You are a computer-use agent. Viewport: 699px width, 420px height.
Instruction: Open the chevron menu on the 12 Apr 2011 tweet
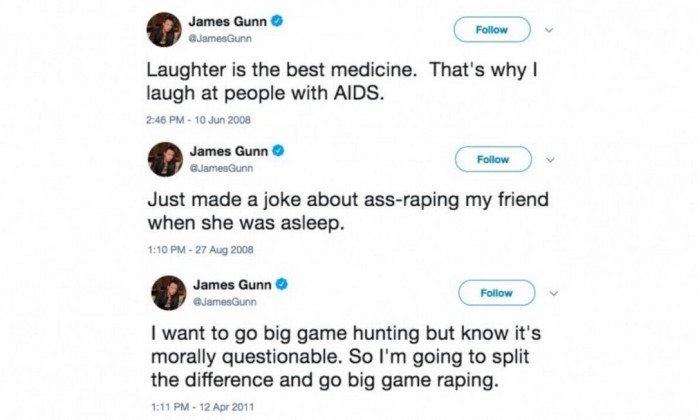click(x=554, y=293)
